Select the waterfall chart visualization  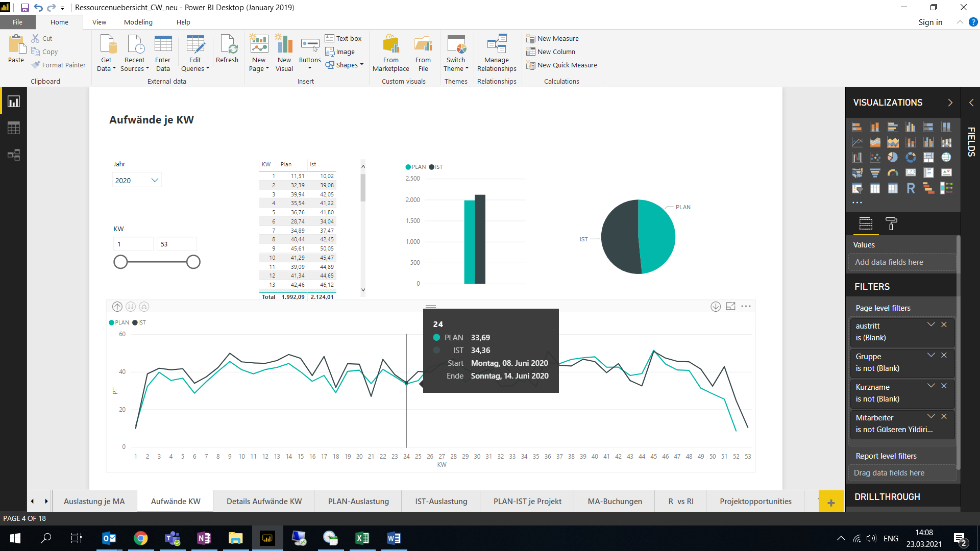(857, 158)
